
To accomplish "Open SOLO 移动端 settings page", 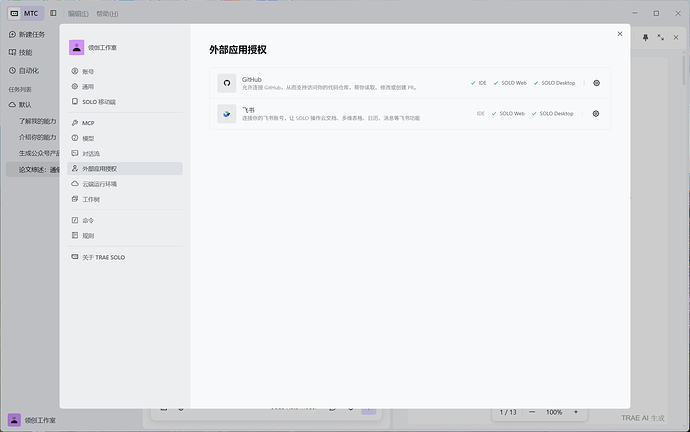I will (x=125, y=102).
